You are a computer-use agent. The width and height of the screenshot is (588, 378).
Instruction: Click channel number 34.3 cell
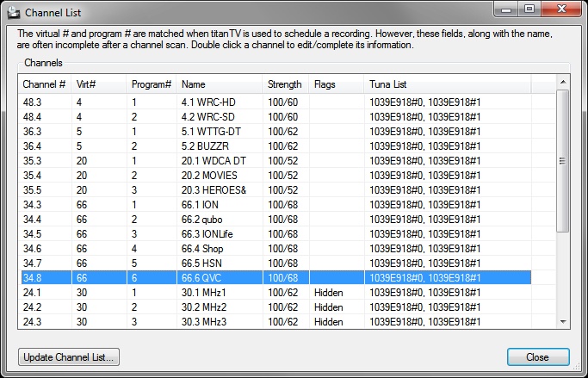coord(32,205)
